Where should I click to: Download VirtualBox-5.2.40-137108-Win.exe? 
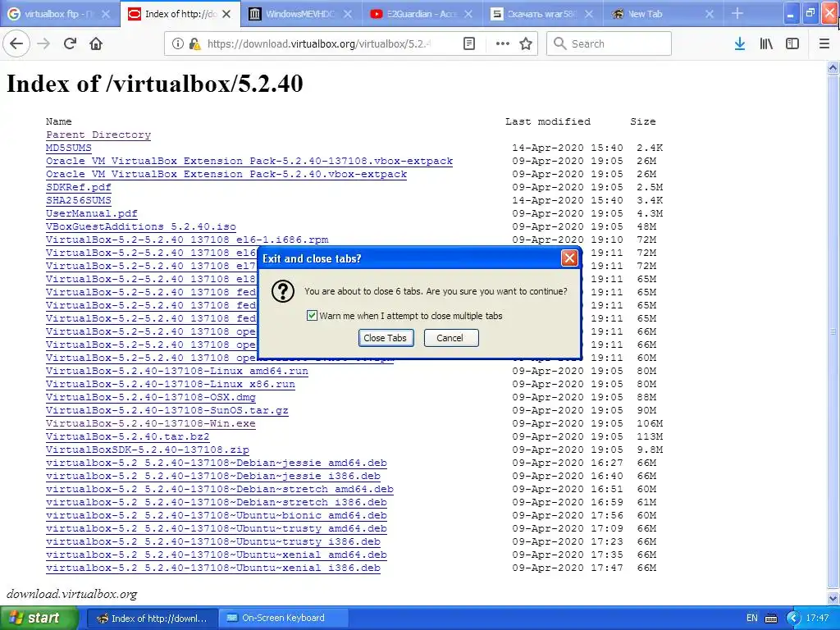151,424
